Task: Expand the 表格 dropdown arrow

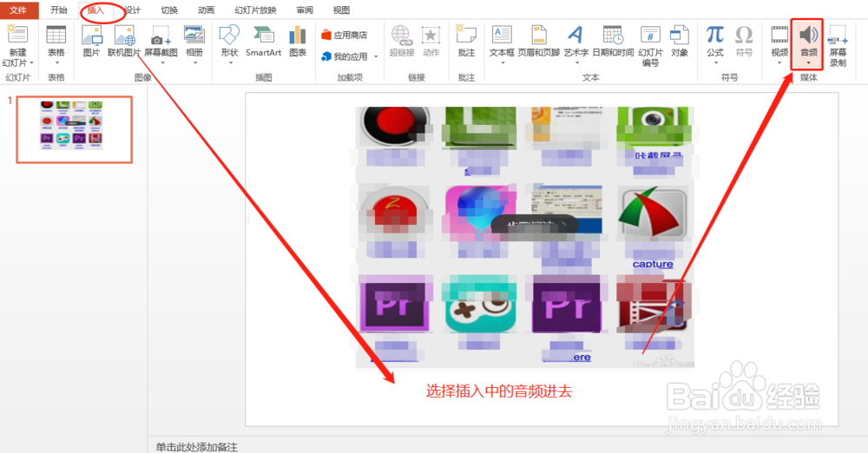Action: click(56, 62)
